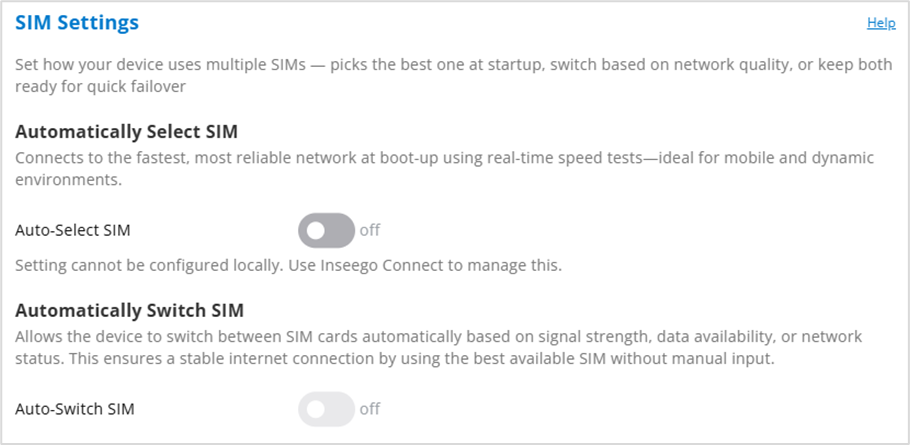This screenshot has height=445, width=910.
Task: Click the Auto-Switch SIM label text
Action: 75,408
